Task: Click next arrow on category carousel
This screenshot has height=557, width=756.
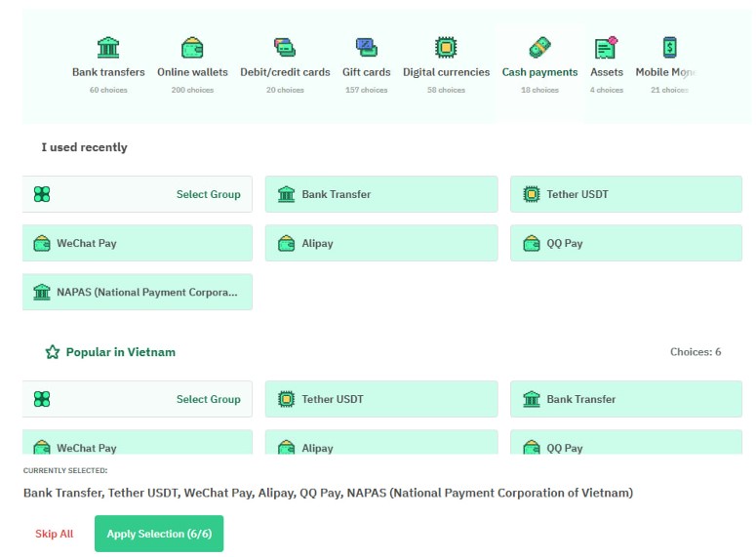Action: 686,74
